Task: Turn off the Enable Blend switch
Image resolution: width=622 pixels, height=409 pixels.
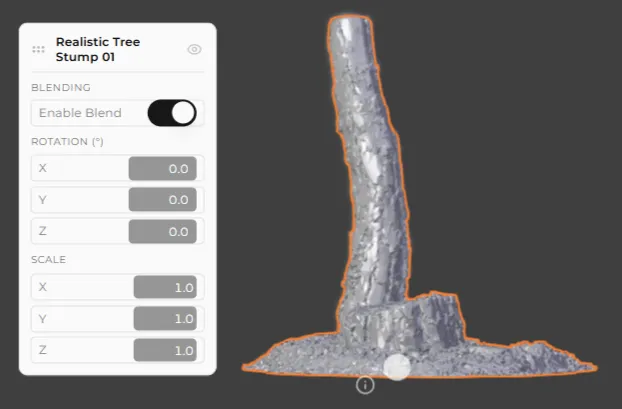Action: pyautogui.click(x=172, y=113)
